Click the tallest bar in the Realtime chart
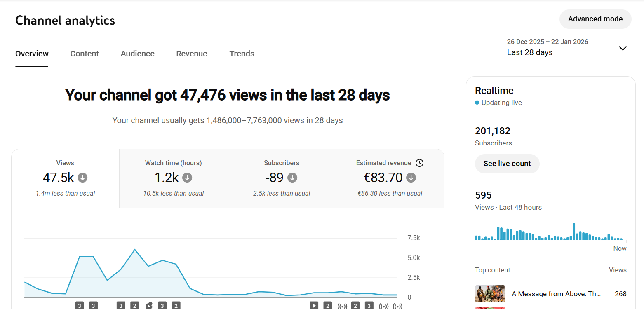Viewport: 644px width, 309px height. pyautogui.click(x=573, y=232)
